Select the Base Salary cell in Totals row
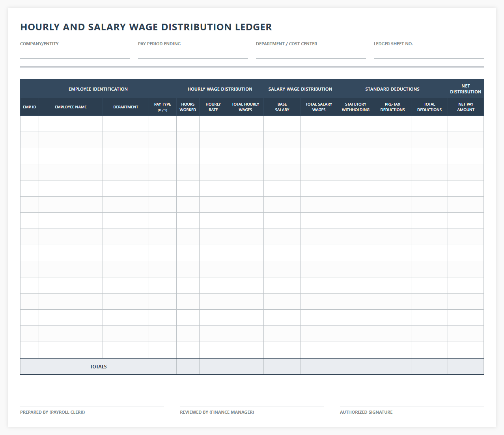504x435 pixels. pos(282,366)
